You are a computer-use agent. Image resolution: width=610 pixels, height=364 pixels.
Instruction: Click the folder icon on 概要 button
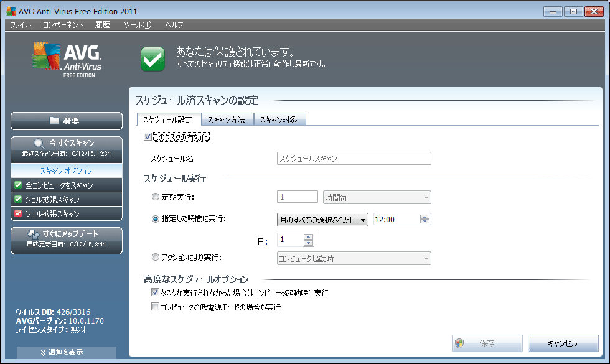coord(55,121)
